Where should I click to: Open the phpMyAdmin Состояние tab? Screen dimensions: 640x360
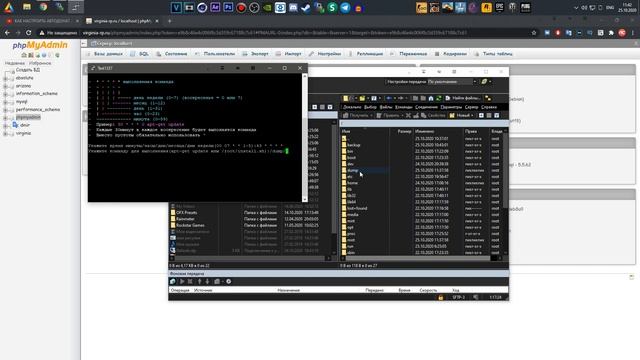click(172, 54)
